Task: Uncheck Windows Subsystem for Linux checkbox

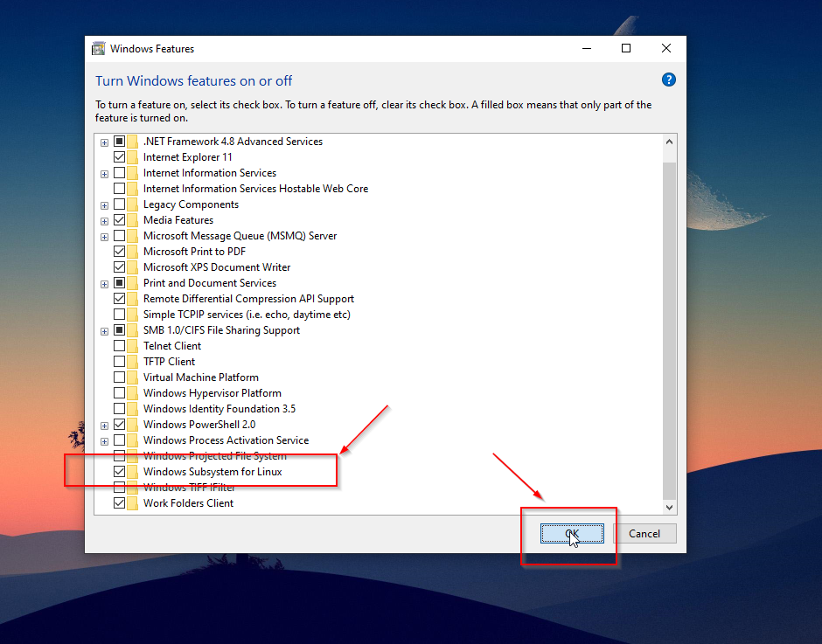Action: click(119, 472)
